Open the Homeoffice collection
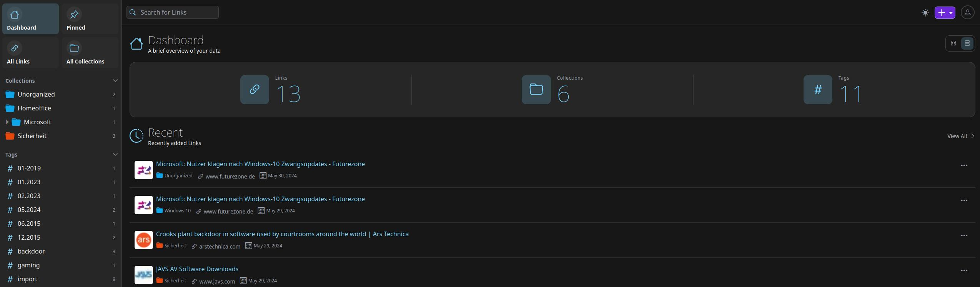The image size is (980, 287). (x=61, y=108)
